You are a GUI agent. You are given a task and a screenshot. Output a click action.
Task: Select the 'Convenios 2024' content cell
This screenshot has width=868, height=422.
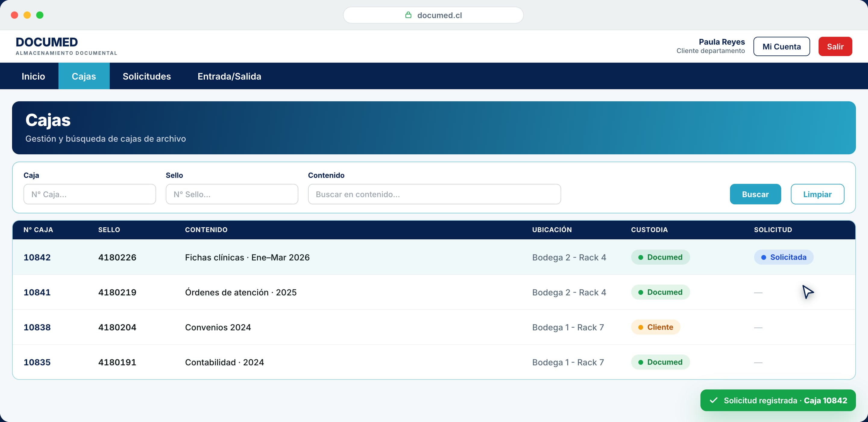coord(218,327)
